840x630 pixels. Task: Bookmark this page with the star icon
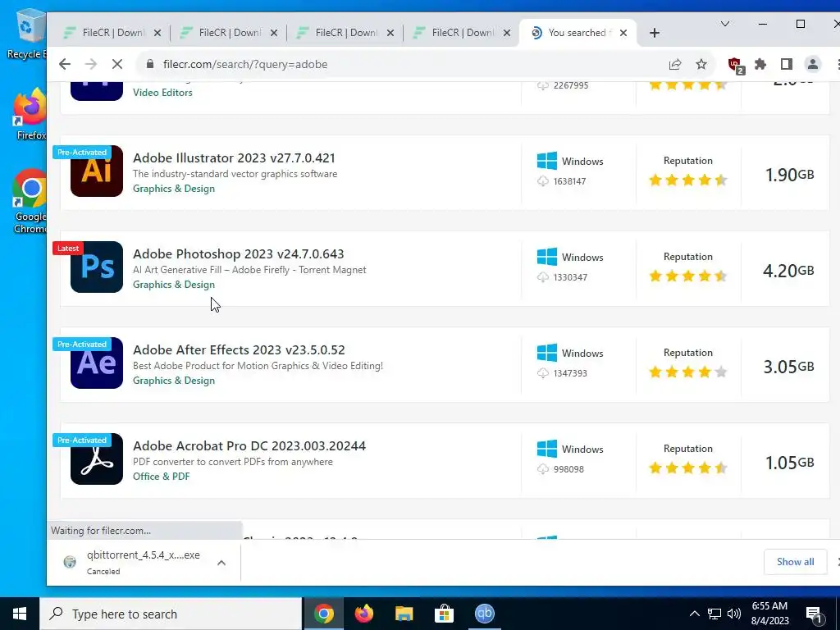701,64
